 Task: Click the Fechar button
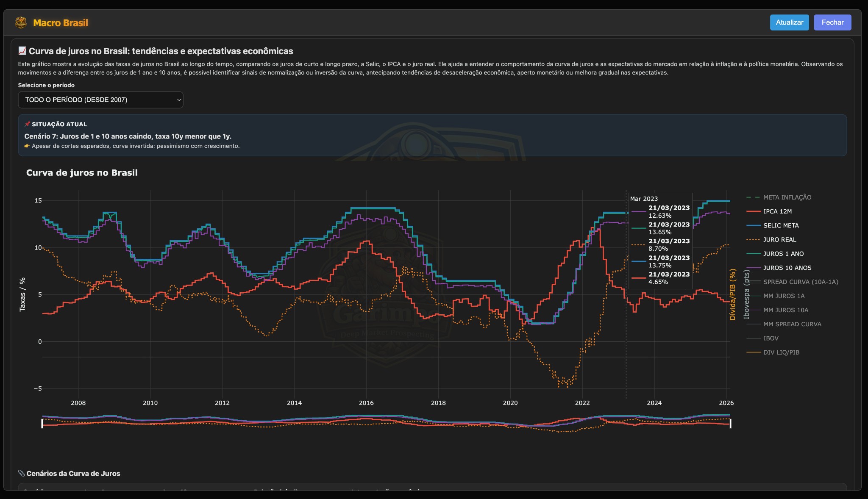click(x=832, y=22)
